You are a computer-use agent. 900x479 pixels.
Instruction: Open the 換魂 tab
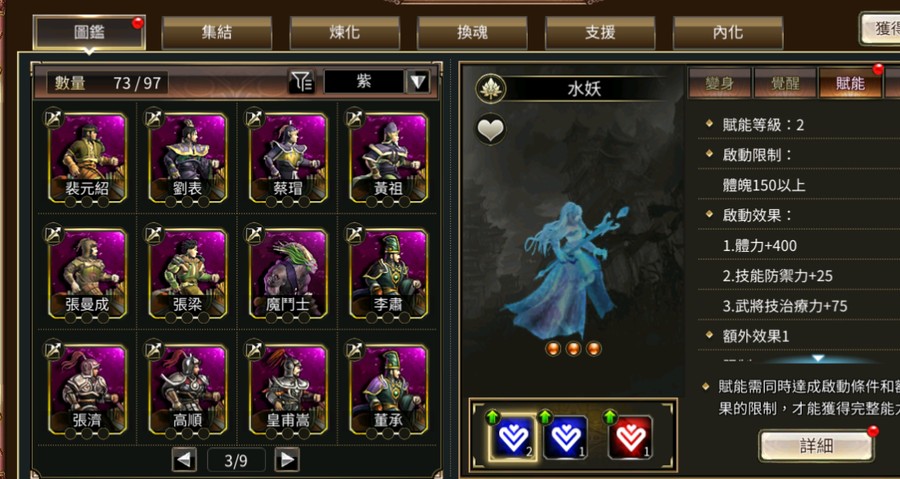coord(472,33)
